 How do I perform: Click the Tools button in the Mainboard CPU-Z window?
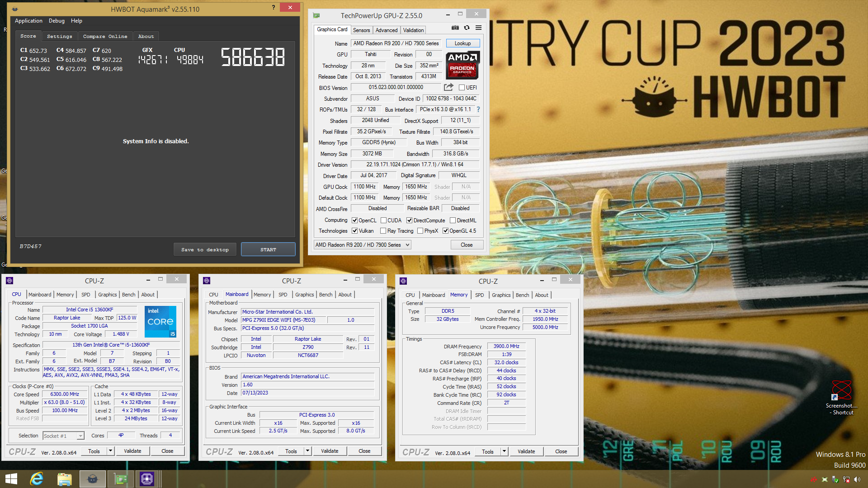tap(291, 451)
